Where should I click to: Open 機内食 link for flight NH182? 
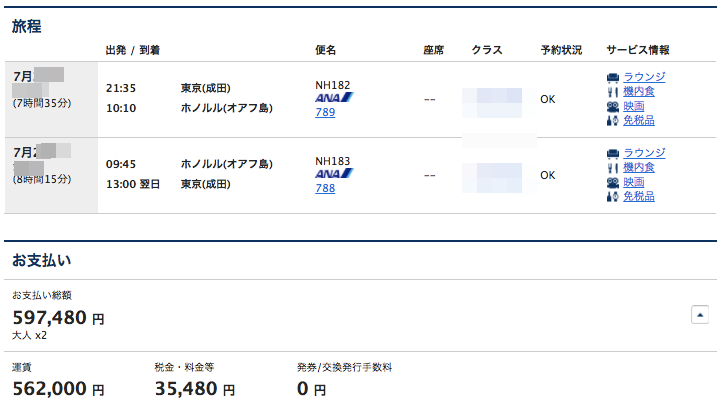[639, 91]
